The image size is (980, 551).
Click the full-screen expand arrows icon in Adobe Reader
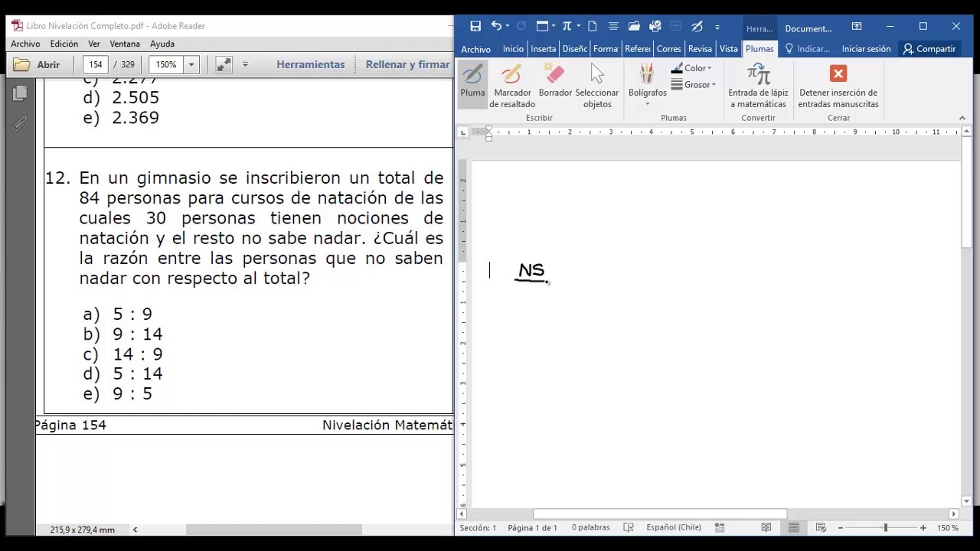(224, 65)
